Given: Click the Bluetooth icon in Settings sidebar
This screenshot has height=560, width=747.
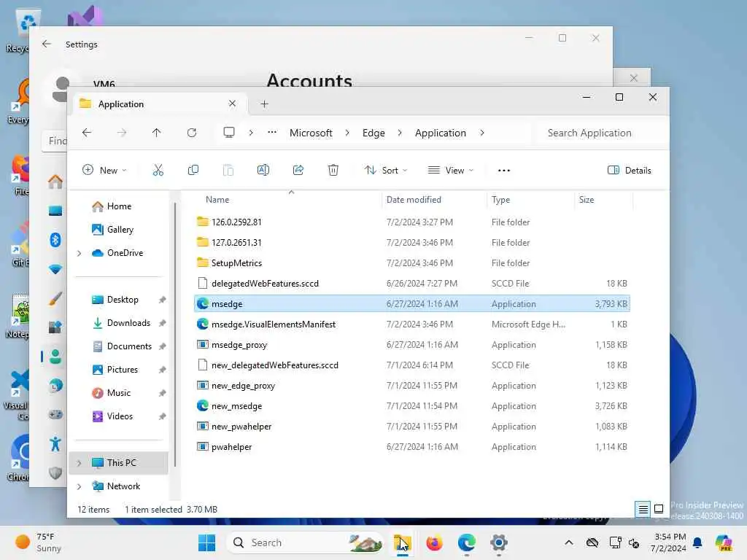Looking at the screenshot, I should point(55,239).
